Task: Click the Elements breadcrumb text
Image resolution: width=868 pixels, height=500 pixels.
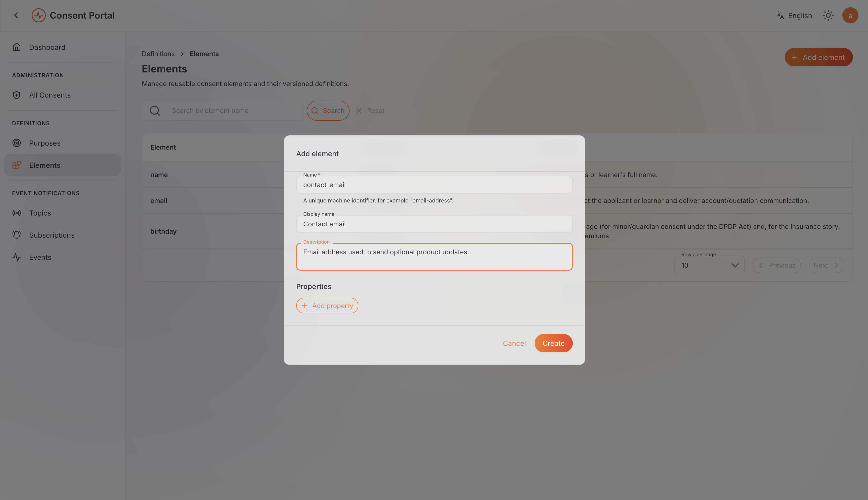Action: point(204,54)
